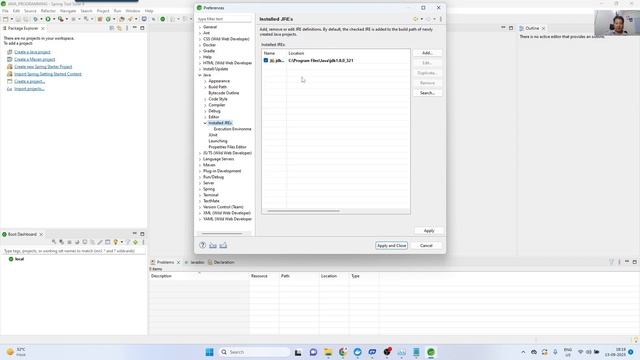This screenshot has width=640, height=360.
Task: Click the import preferences icon
Action: point(213,245)
